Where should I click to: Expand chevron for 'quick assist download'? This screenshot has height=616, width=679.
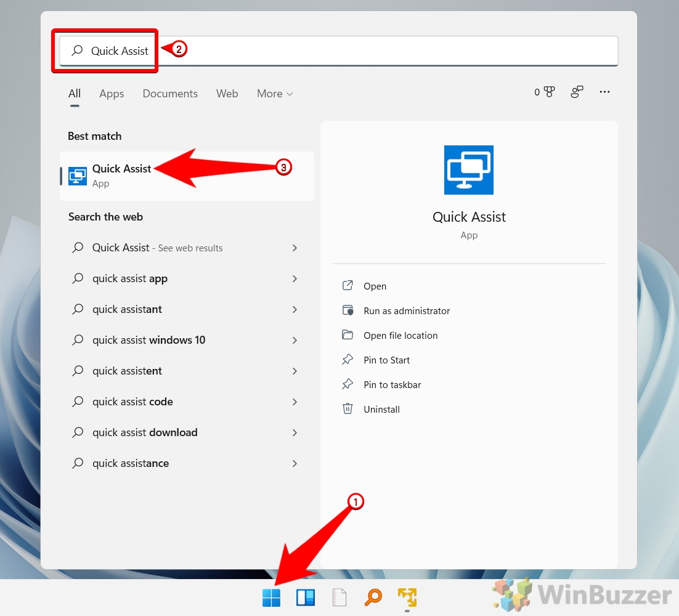click(x=295, y=432)
